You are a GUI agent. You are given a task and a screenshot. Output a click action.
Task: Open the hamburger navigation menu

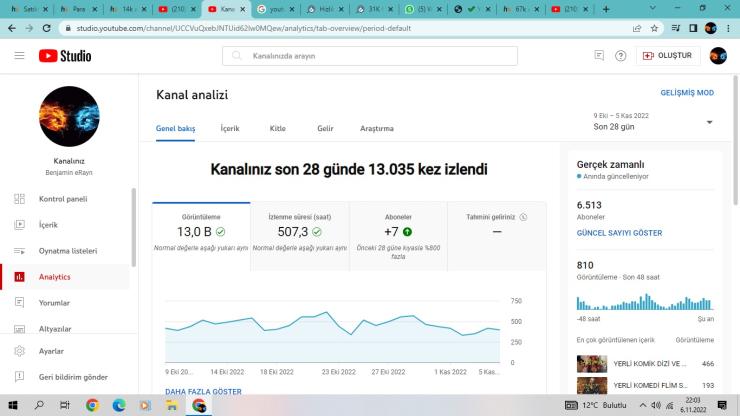(x=19, y=56)
